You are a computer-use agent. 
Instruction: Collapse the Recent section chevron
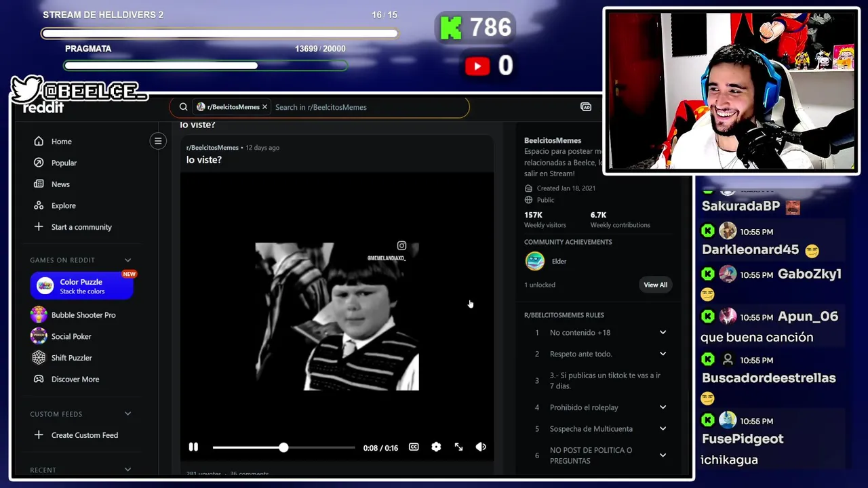tap(127, 470)
